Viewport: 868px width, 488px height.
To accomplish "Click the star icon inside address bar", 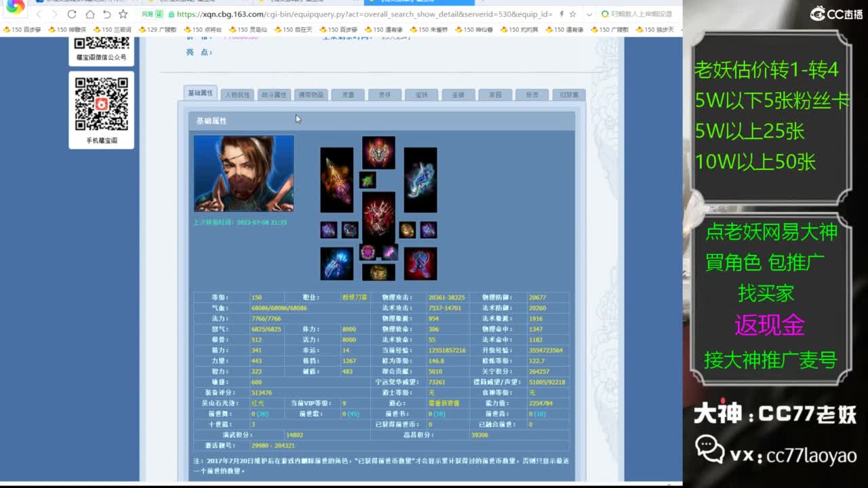I will (x=573, y=14).
